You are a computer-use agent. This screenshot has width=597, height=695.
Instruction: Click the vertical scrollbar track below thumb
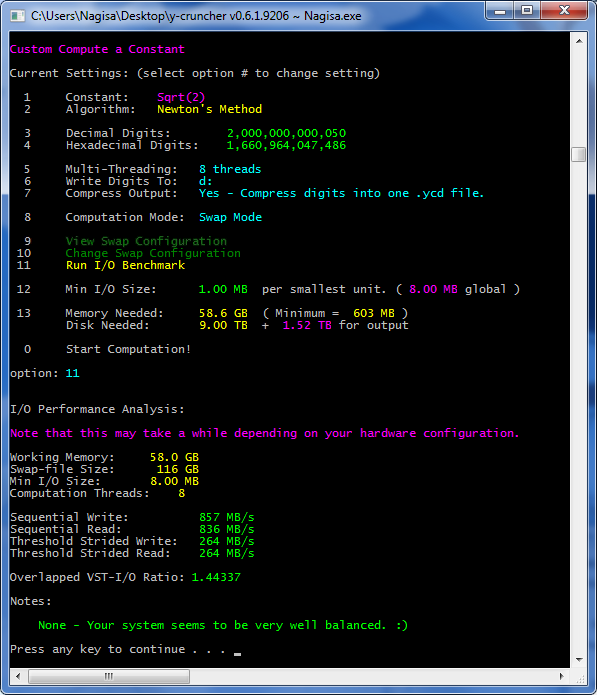pyautogui.click(x=579, y=407)
